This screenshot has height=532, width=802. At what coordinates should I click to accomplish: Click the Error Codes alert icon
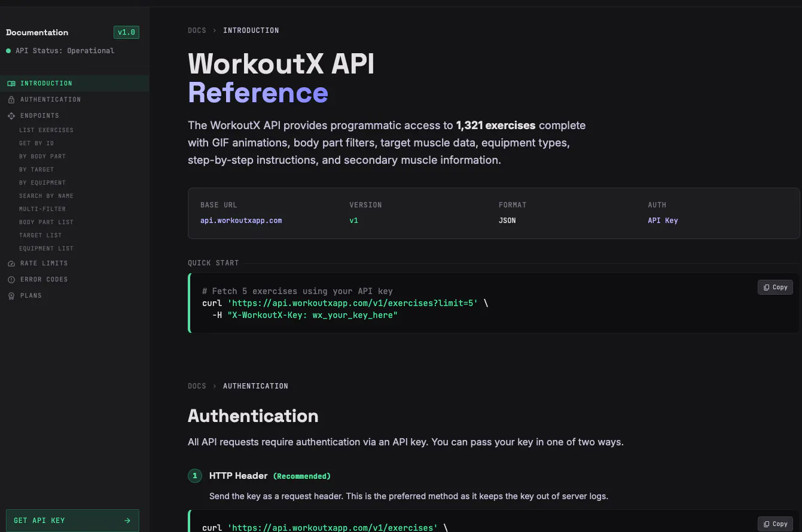(11, 280)
